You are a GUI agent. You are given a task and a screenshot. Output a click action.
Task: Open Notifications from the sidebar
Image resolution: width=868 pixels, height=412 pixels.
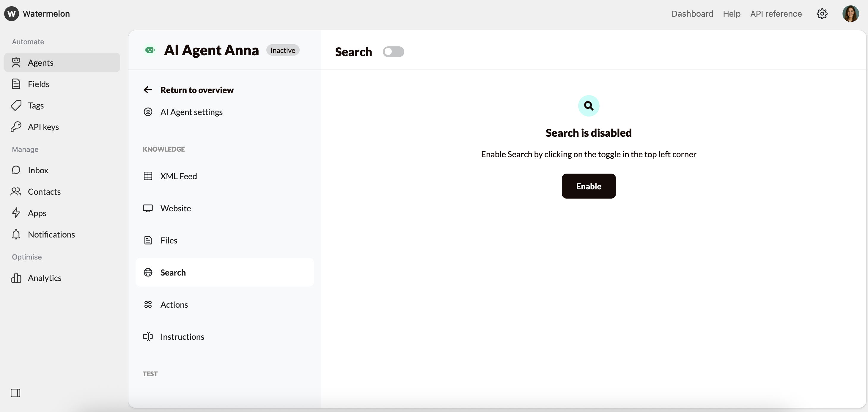tap(51, 235)
